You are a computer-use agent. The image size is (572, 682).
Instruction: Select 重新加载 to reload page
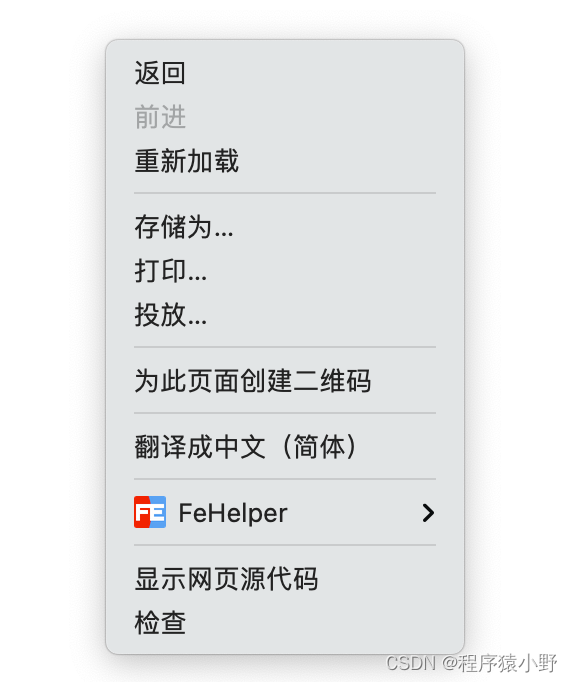click(x=285, y=160)
